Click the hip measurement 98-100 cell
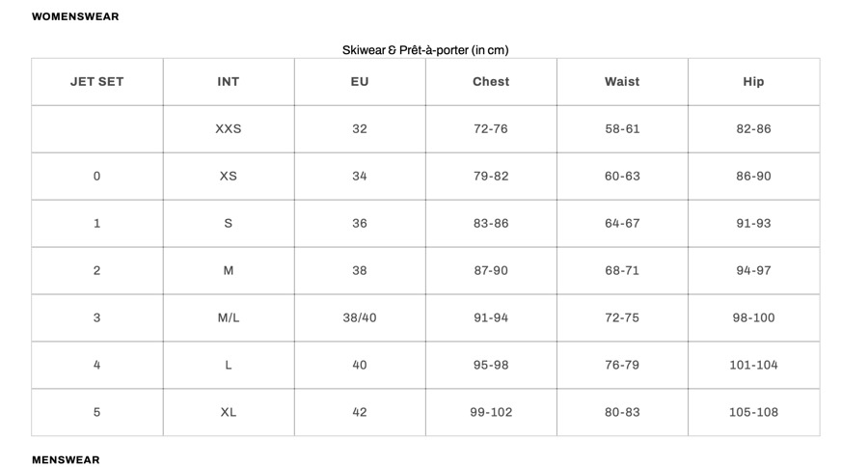 coord(753,318)
